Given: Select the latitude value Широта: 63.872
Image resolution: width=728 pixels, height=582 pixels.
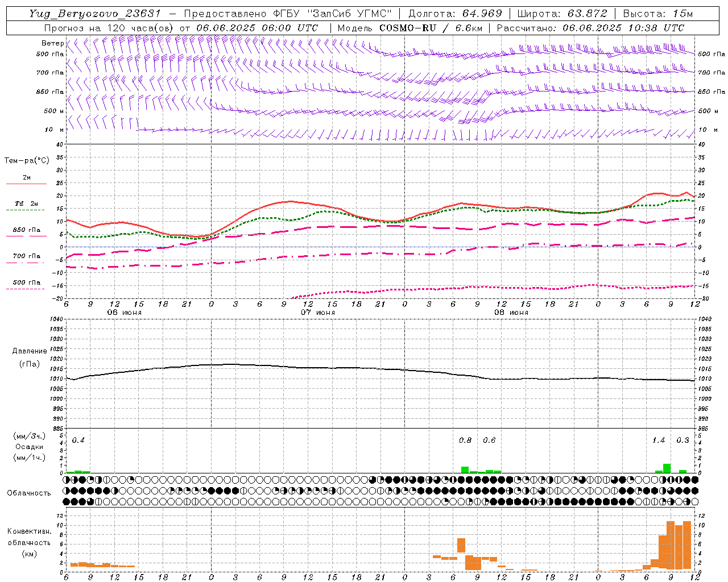Looking at the screenshot, I should (x=562, y=14).
